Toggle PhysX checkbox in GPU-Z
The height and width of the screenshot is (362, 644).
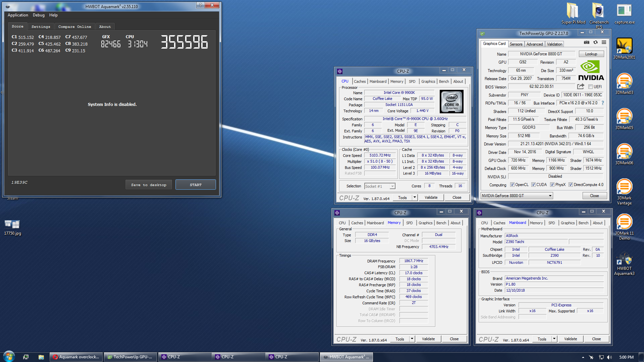tap(552, 185)
